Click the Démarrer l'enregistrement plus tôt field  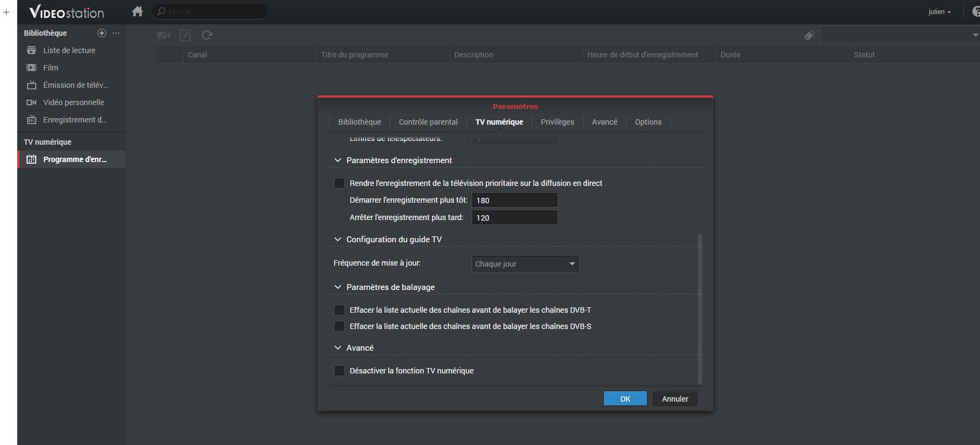[514, 201]
